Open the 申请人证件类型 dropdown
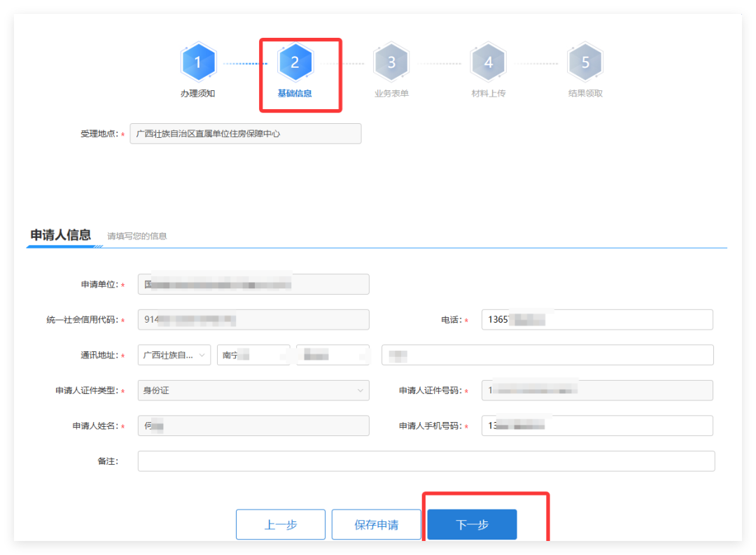The image size is (756, 555). [253, 391]
